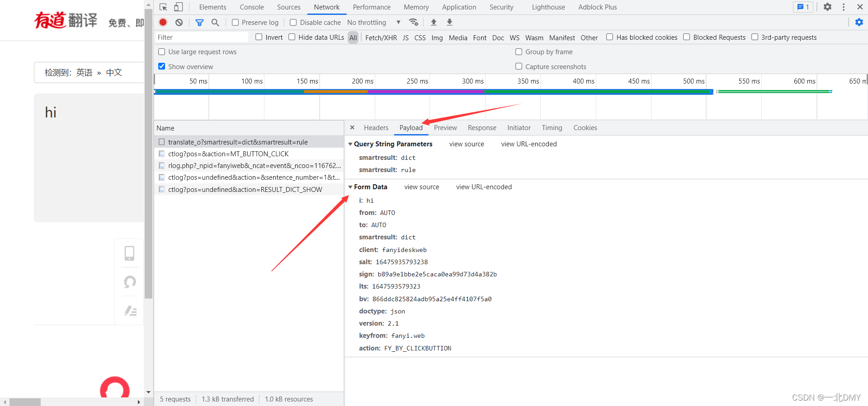The image size is (868, 406).
Task: Open the Sources panel tab
Action: pyautogui.click(x=289, y=7)
